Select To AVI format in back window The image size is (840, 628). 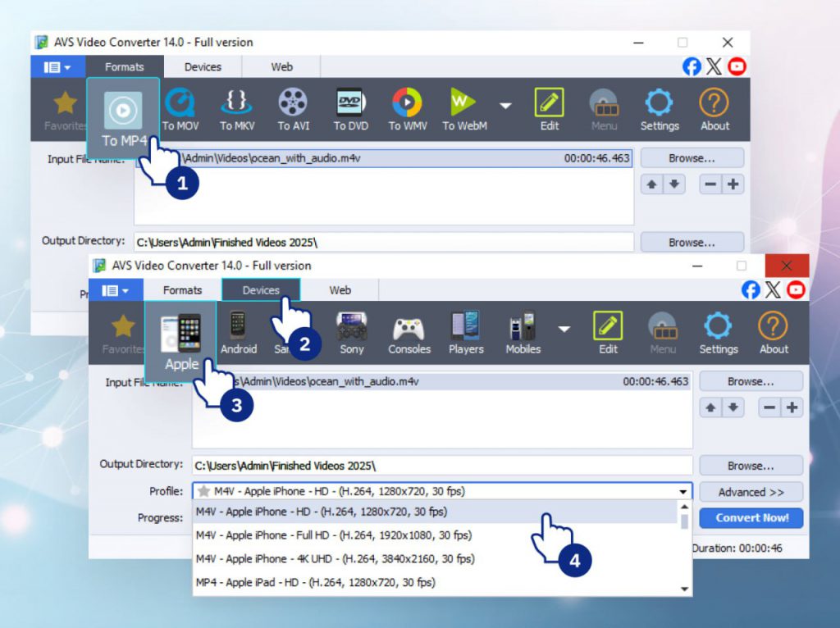(x=293, y=110)
